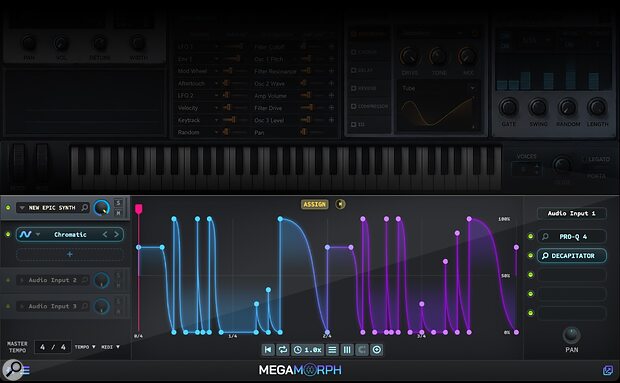Screen dimensions: 620x383
Task: Click the window resize icon at bottom right
Action: coord(608,370)
